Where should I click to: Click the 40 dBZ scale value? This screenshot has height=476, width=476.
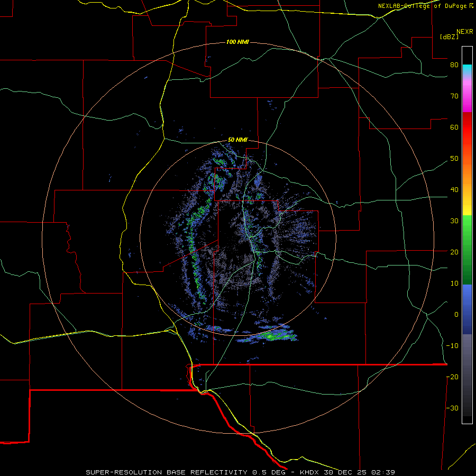[454, 190]
